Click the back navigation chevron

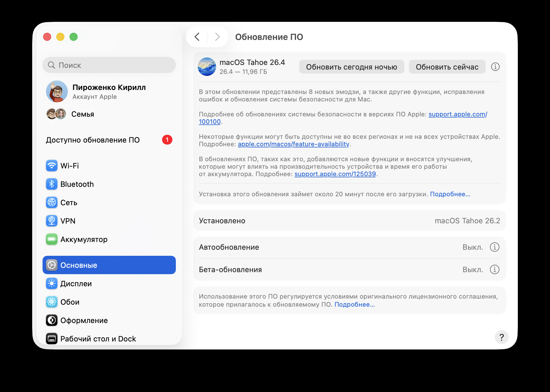pyautogui.click(x=197, y=37)
